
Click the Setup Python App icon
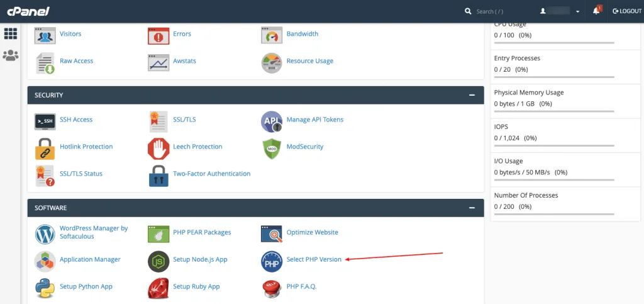(x=45, y=288)
